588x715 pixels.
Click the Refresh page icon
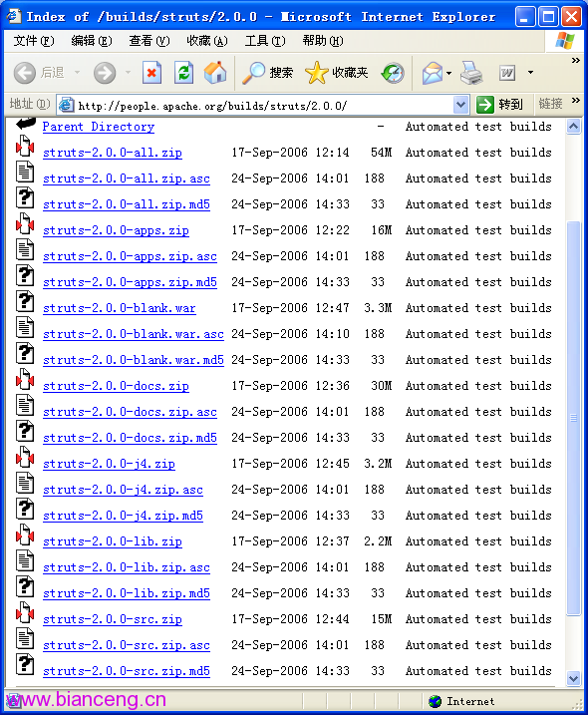(x=183, y=73)
